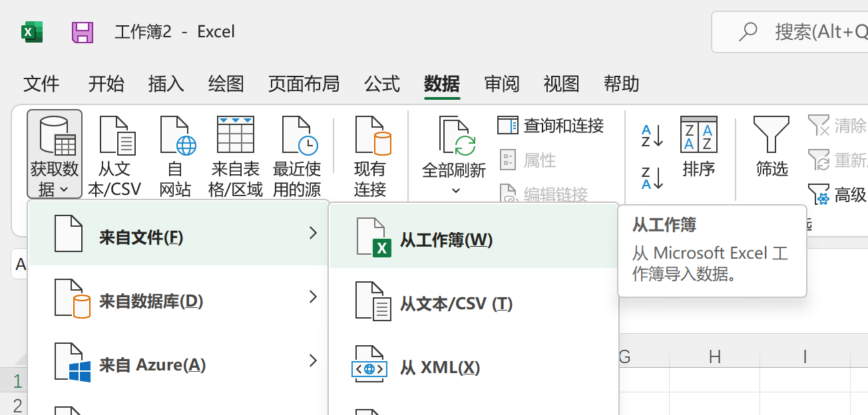Click 清除 filter button

coord(837,125)
